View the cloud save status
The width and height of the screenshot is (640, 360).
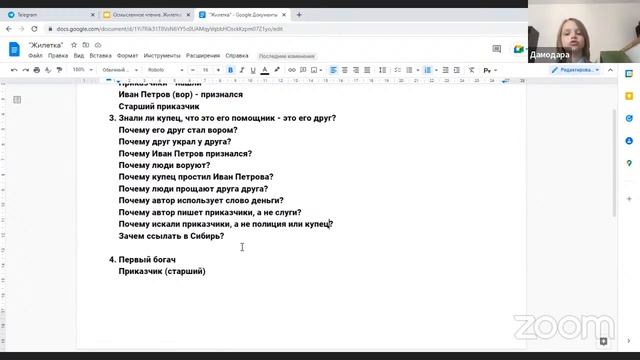(98, 45)
